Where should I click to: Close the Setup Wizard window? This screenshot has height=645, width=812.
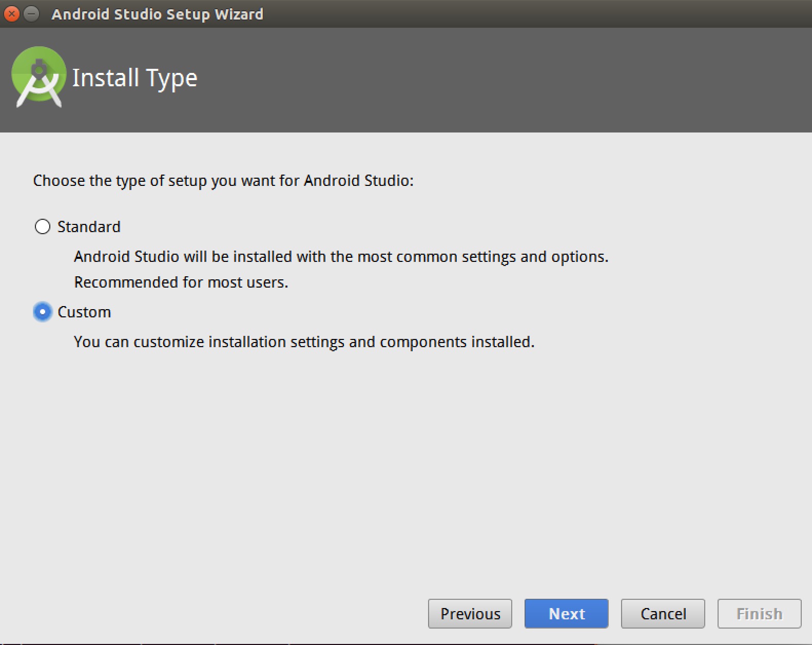11,14
